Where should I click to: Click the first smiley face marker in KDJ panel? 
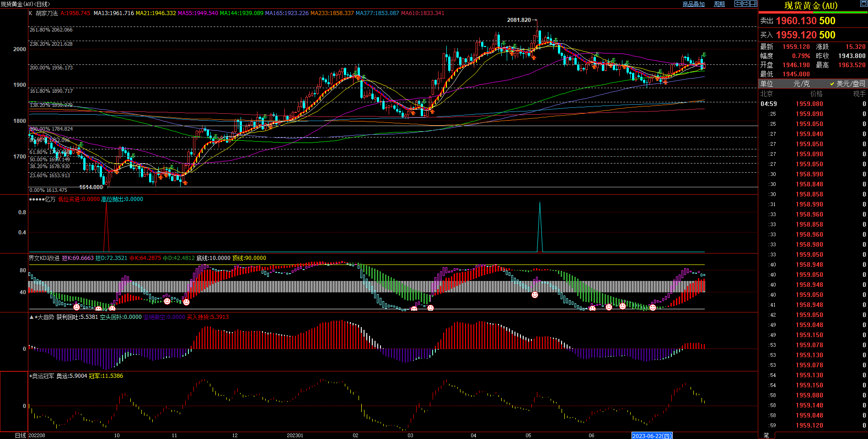click(76, 307)
